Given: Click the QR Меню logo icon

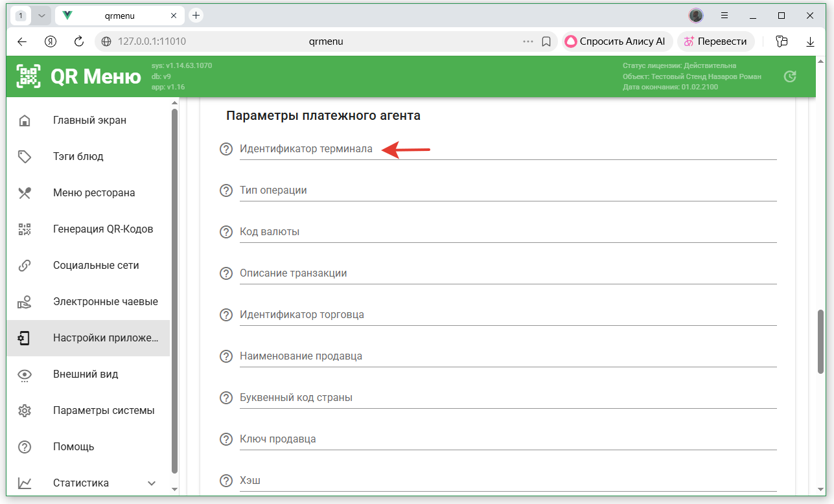Looking at the screenshot, I should pyautogui.click(x=29, y=76).
